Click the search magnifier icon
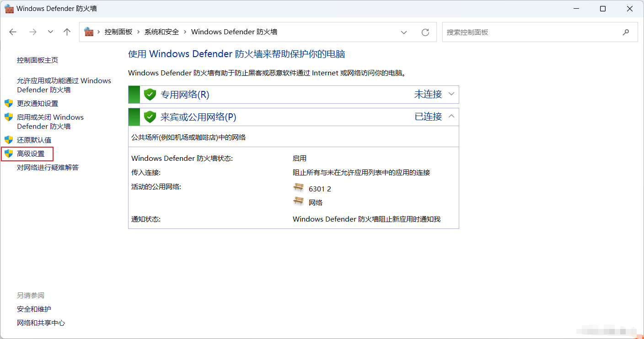644x339 pixels. [626, 32]
